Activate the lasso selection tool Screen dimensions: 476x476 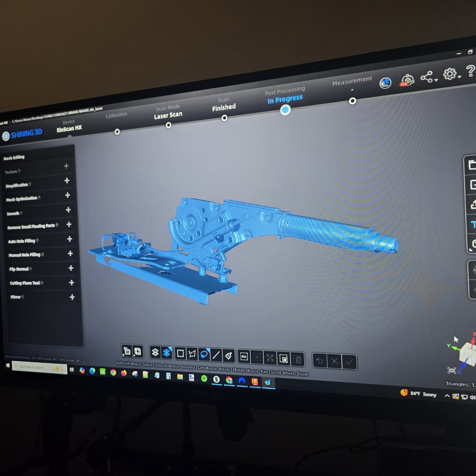pyautogui.click(x=204, y=354)
